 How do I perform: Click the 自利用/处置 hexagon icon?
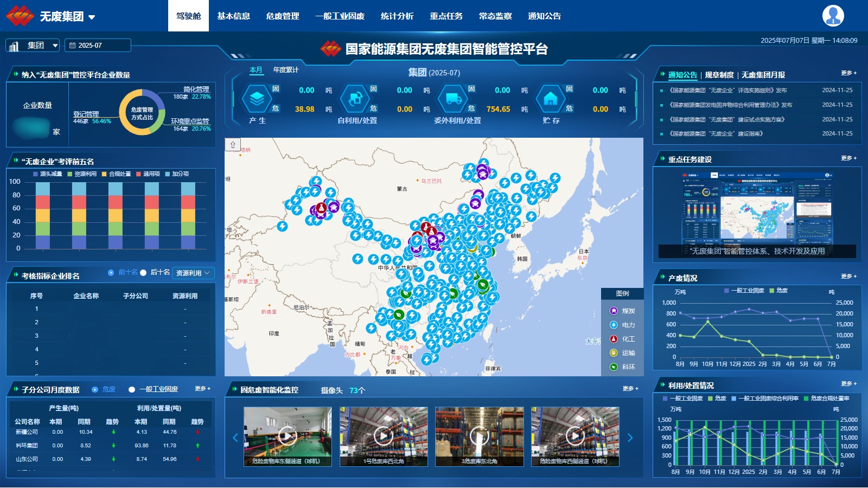[x=355, y=99]
